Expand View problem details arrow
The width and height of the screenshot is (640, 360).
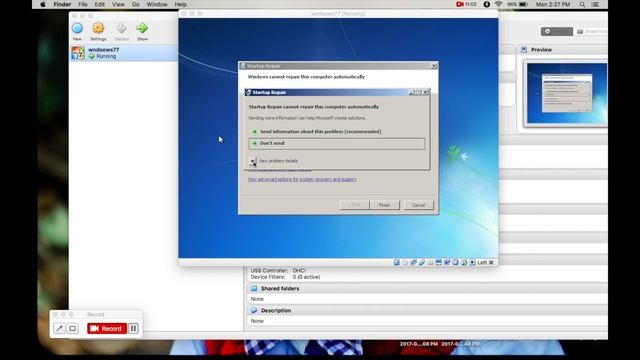[253, 161]
